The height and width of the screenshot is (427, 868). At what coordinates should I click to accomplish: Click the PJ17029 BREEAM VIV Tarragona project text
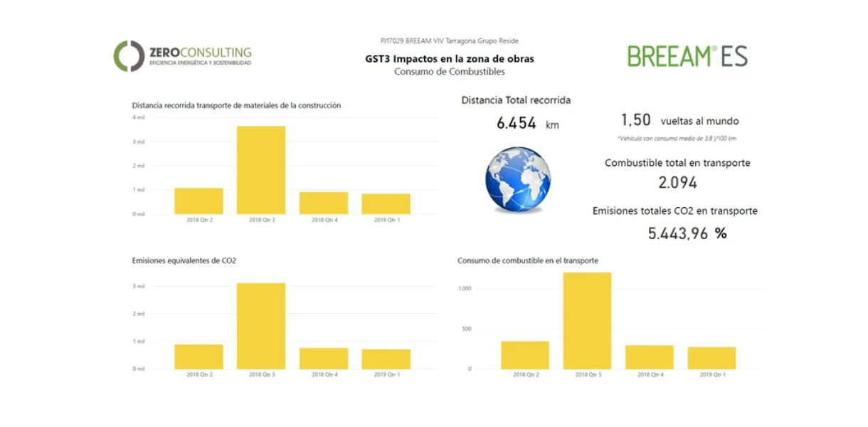449,41
